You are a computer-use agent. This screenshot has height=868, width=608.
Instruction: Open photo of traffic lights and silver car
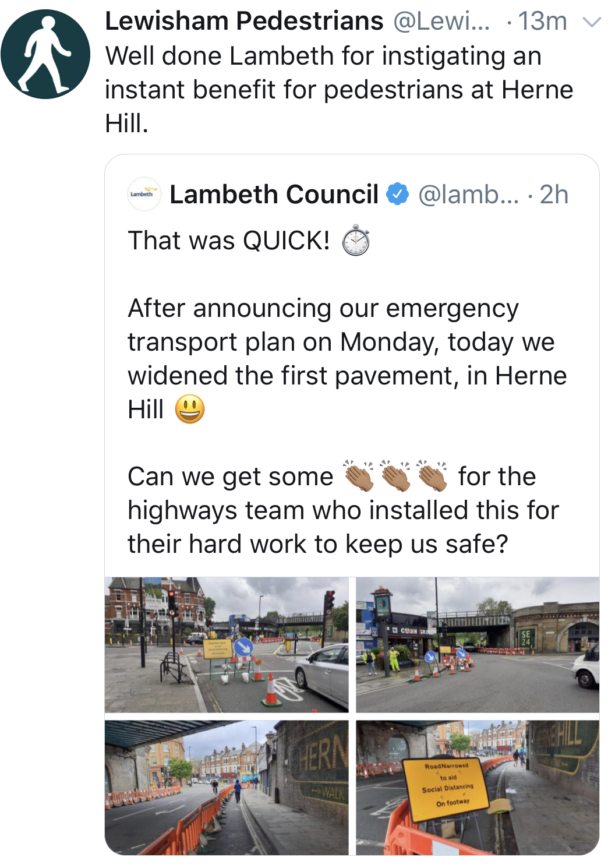coord(227,644)
